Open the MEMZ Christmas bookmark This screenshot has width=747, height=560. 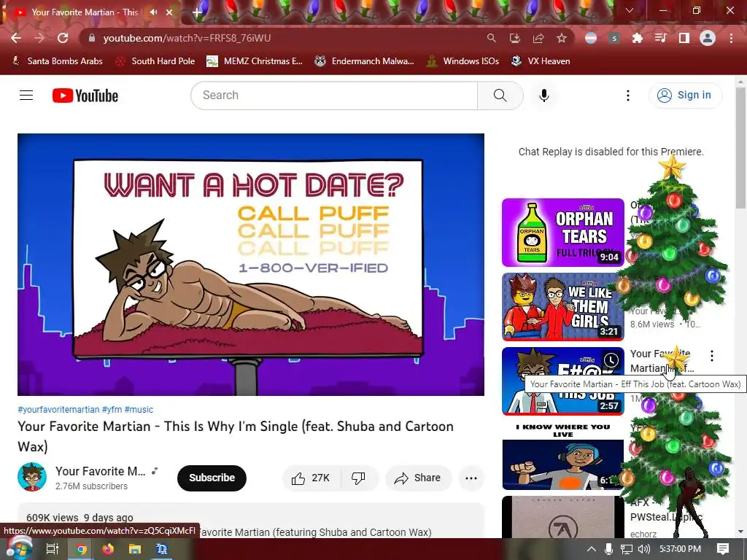coord(255,61)
